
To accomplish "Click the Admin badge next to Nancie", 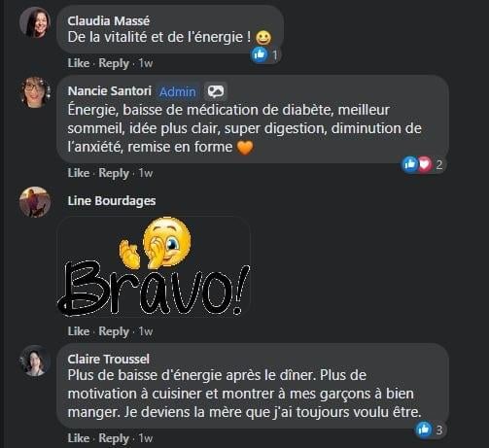I will (x=178, y=92).
